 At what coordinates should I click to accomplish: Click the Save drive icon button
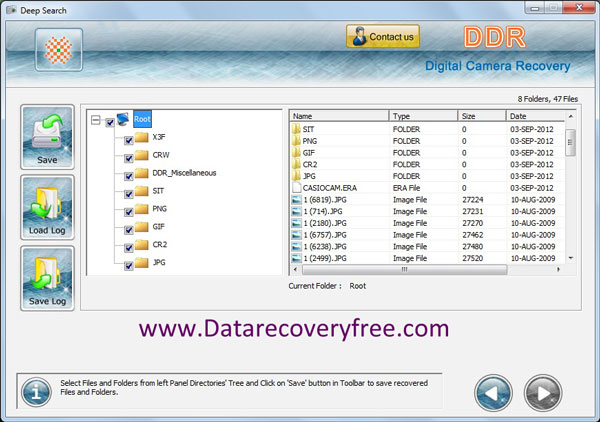point(47,137)
